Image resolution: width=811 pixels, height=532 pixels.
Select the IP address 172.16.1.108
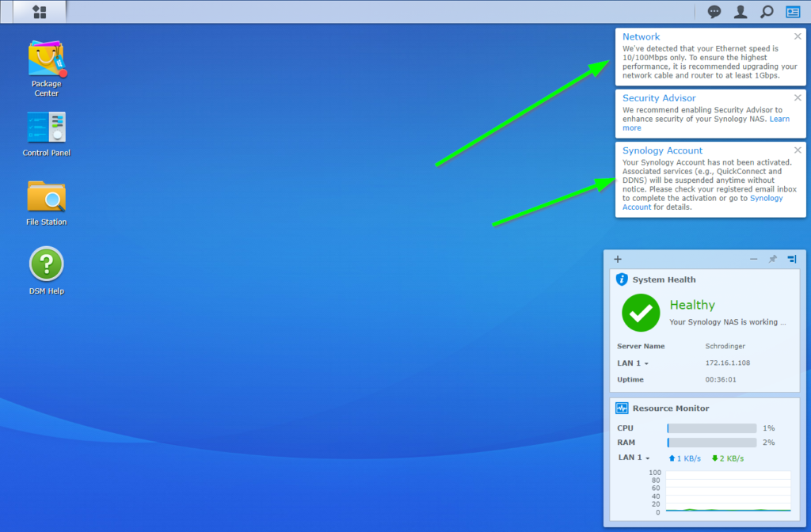tap(727, 363)
